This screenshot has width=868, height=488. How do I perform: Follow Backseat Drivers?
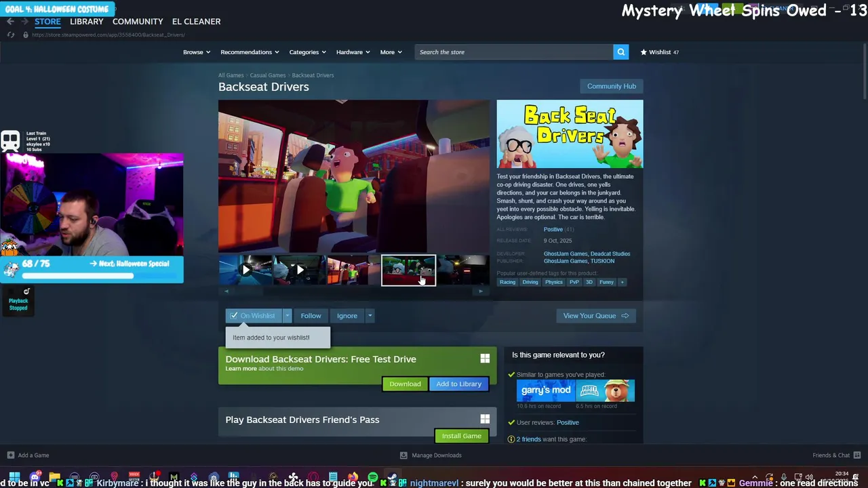[311, 316]
